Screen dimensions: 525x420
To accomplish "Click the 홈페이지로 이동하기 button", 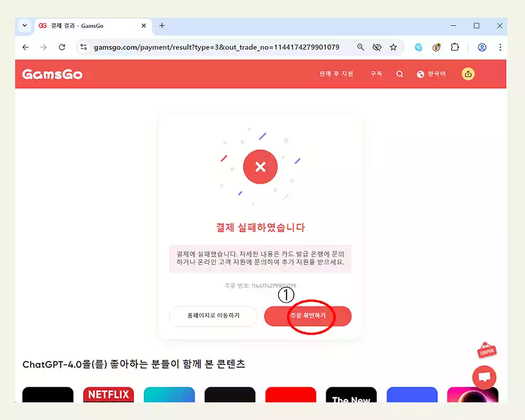I will [x=212, y=317].
